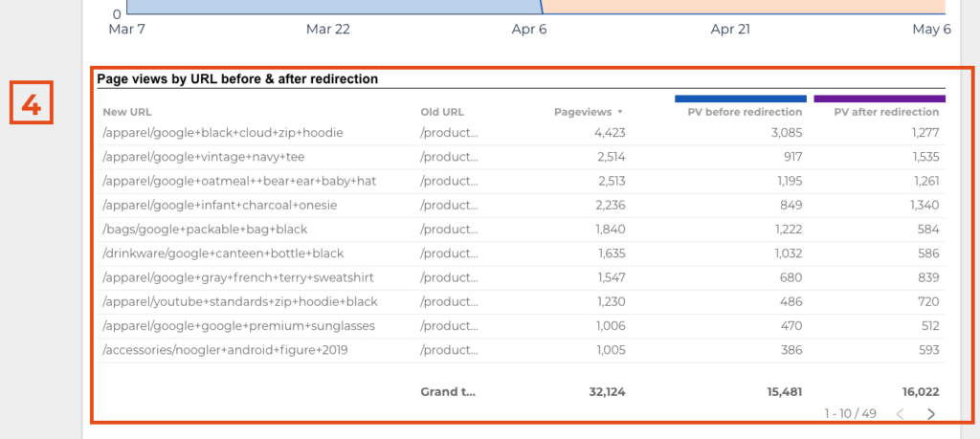Click the New URL column header
This screenshot has height=439, width=980.
(x=127, y=113)
